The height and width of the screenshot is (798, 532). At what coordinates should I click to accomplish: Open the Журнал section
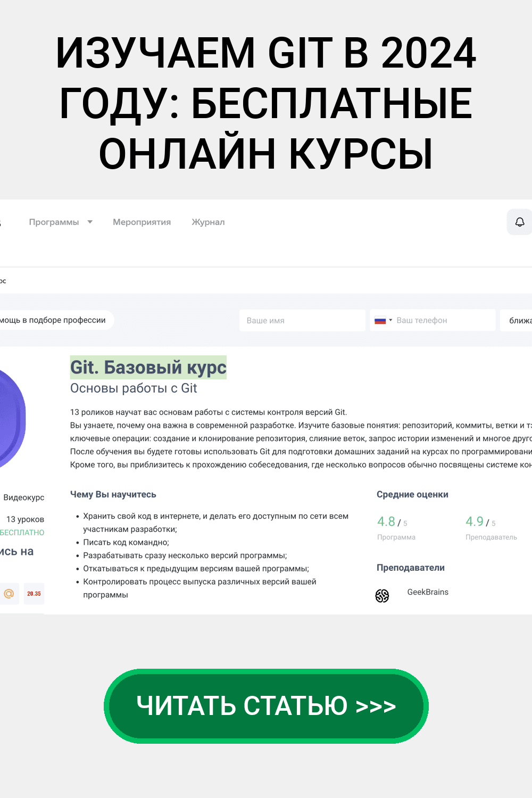pyautogui.click(x=207, y=222)
